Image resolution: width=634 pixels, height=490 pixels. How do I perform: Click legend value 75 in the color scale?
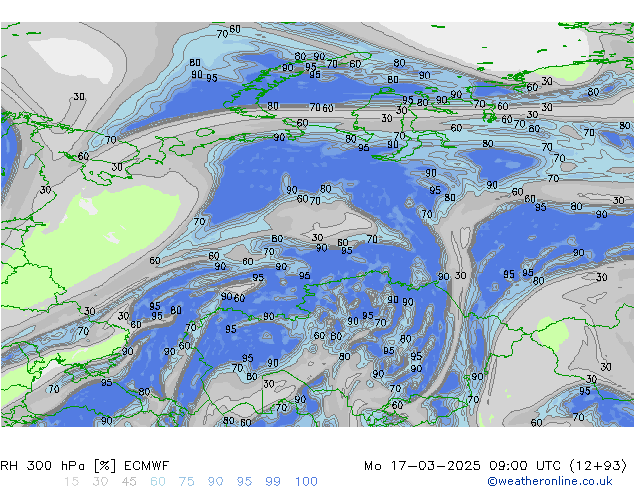click(x=186, y=482)
